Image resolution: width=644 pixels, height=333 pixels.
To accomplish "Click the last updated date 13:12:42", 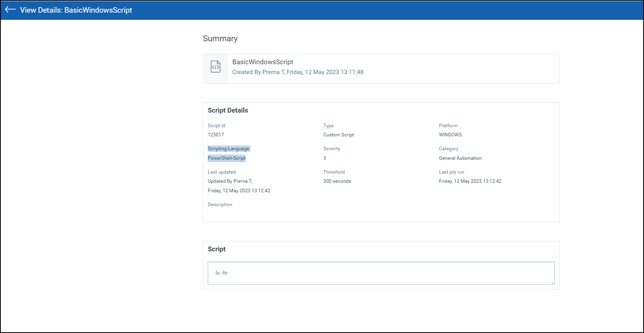I will click(239, 191).
